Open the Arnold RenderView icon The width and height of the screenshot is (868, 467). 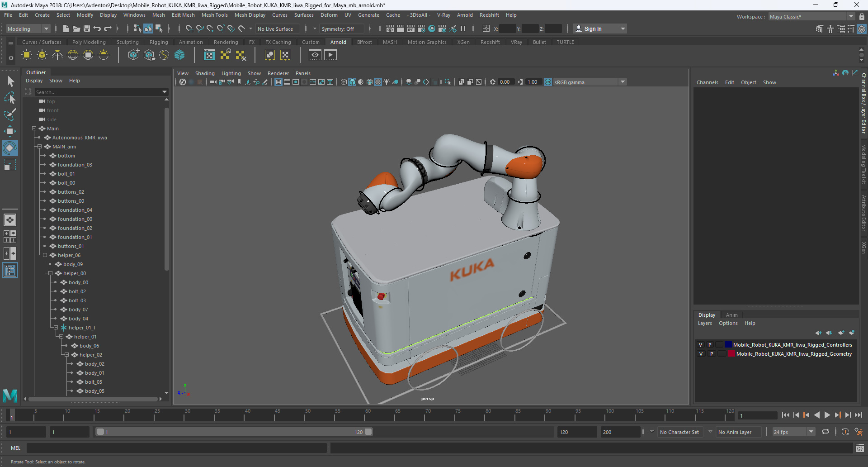tap(315, 55)
